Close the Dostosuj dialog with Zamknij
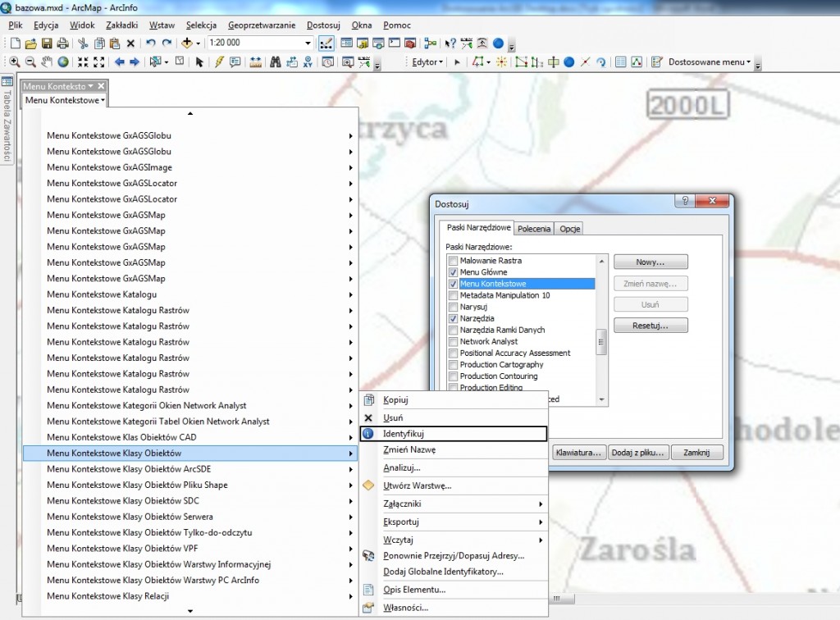 click(x=696, y=453)
